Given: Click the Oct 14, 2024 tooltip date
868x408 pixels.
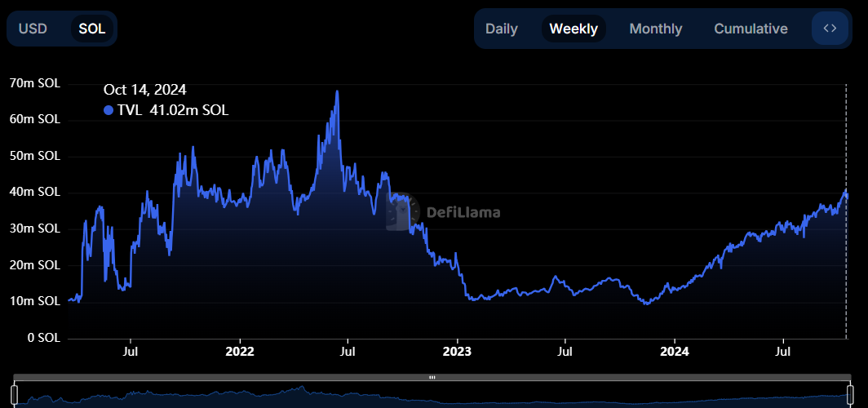Looking at the screenshot, I should pos(145,90).
